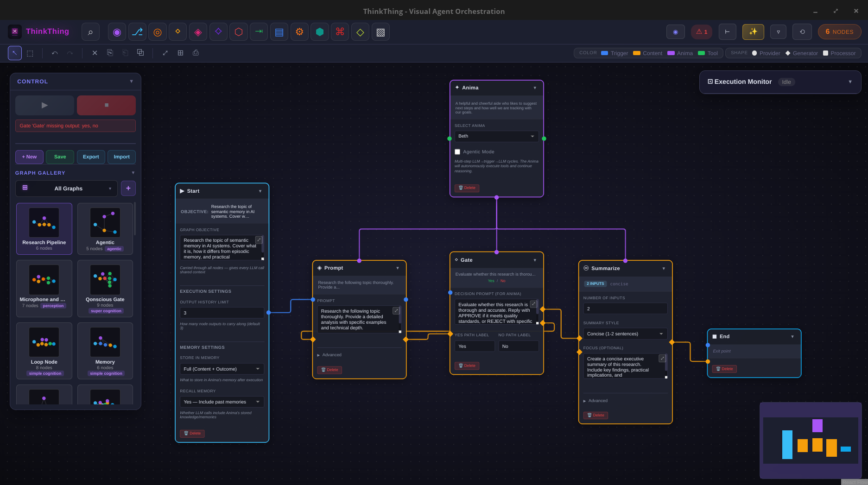Expand Advanced in the Prompt node
This screenshot has width=868, height=485.
[x=329, y=355]
